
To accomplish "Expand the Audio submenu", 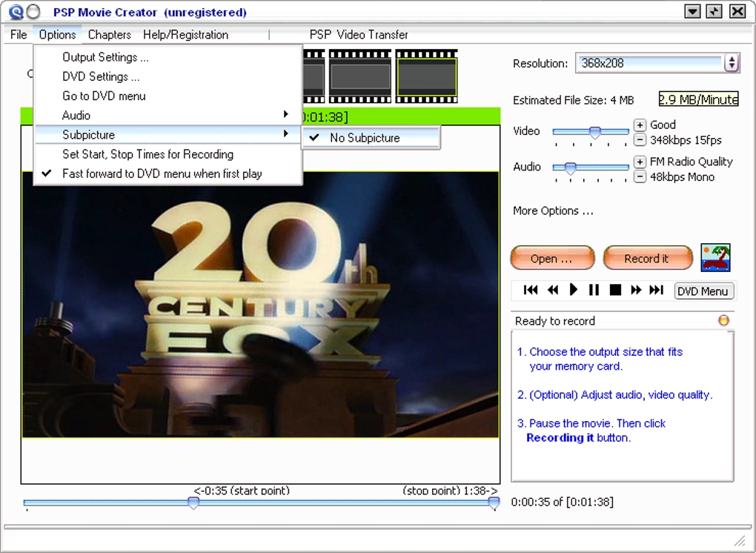I will [168, 115].
